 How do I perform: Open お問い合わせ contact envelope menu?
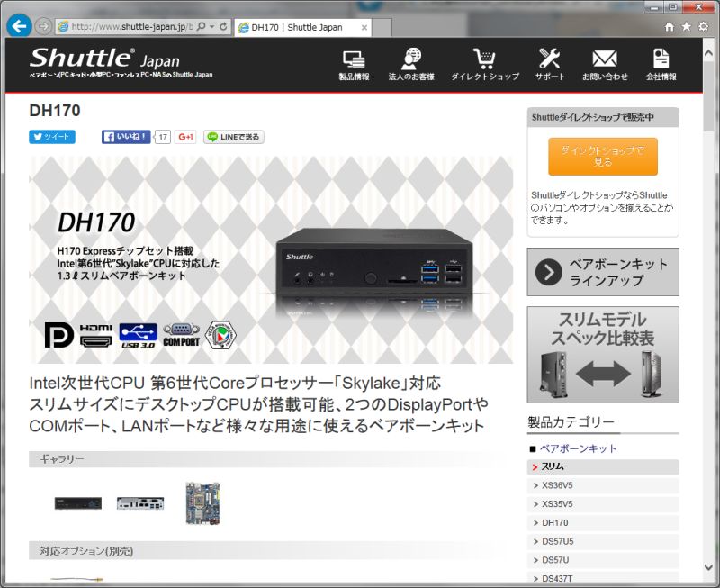click(x=605, y=65)
